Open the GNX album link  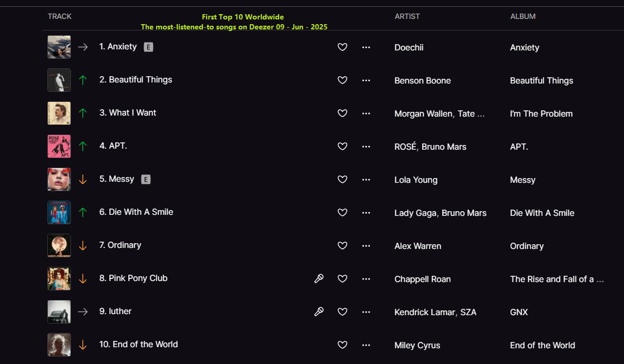pyautogui.click(x=519, y=313)
